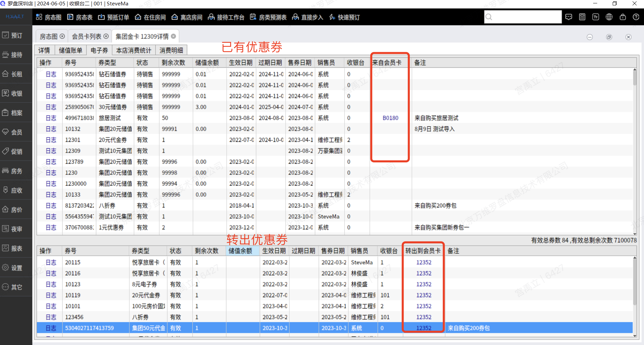Focus the top search input field
This screenshot has height=345, width=644.
(x=523, y=17)
